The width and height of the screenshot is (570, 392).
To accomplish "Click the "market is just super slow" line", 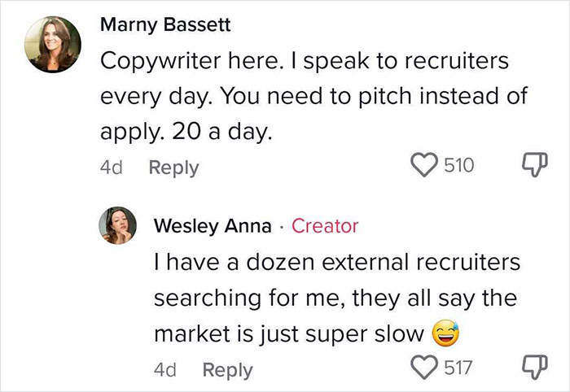I will 289,334.
